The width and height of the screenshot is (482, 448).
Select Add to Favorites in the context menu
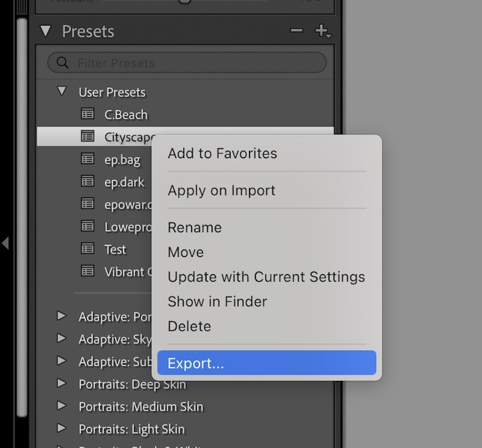(222, 153)
